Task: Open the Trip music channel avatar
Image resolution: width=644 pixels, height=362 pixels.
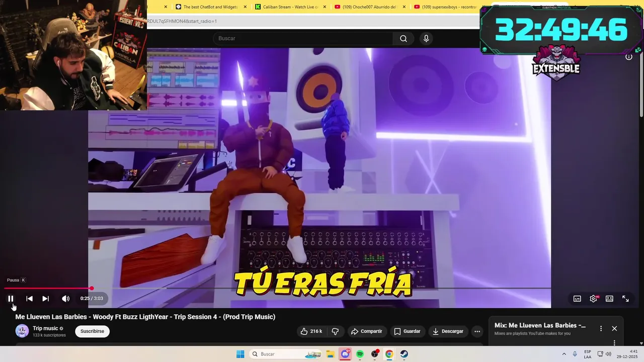Action: pos(22,331)
